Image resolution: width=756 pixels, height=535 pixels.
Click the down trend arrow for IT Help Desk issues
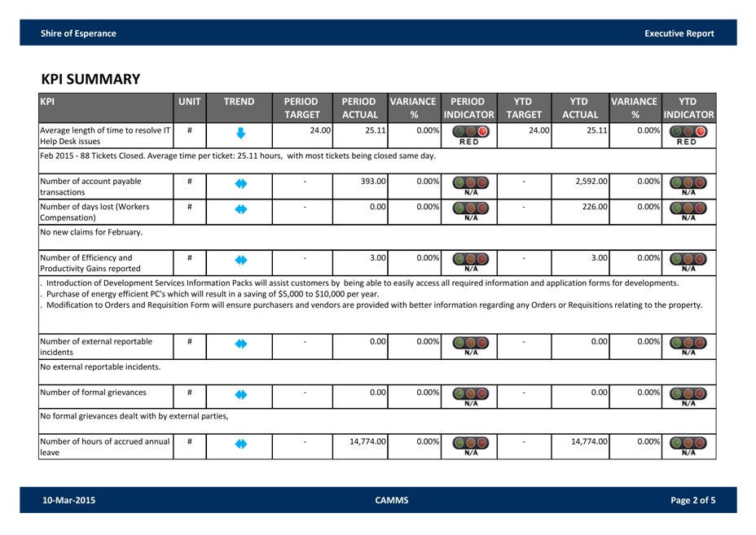[240, 134]
